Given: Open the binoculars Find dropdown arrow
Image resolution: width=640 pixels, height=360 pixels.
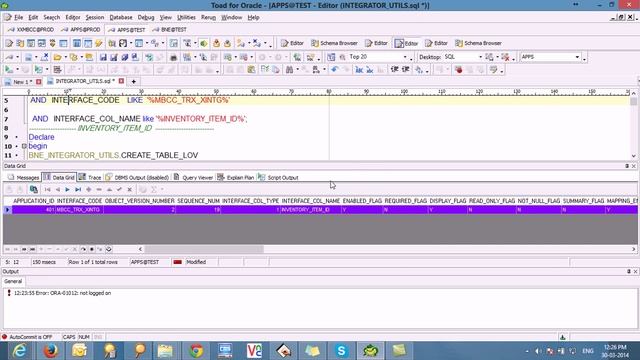Looking at the screenshot, I should 297,70.
